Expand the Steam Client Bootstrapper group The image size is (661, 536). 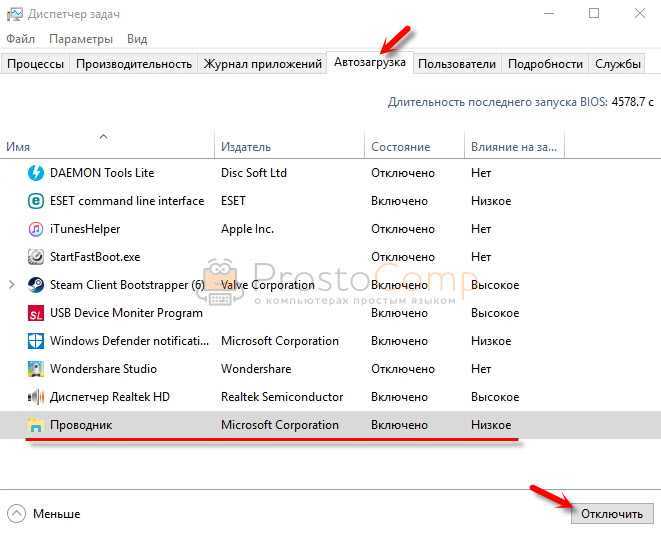12,285
